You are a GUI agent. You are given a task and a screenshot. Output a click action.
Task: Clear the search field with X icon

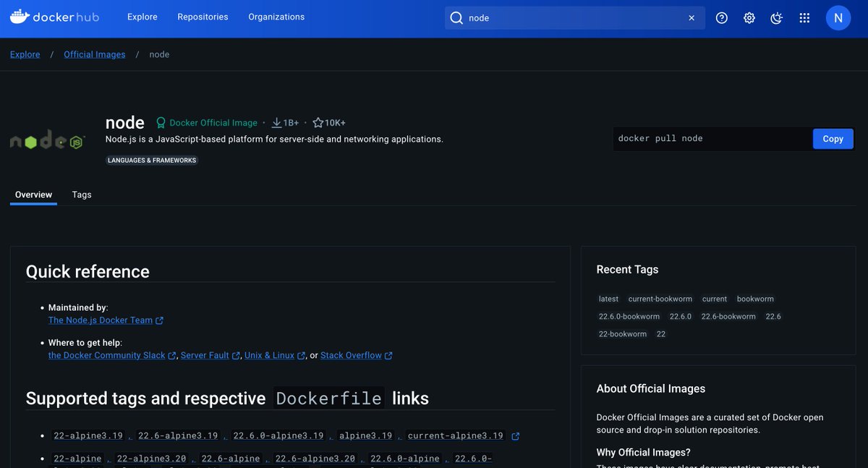pos(692,18)
